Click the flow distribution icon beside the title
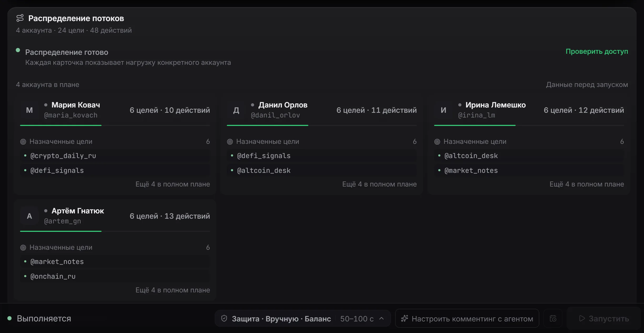Image resolution: width=644 pixels, height=333 pixels. point(20,18)
